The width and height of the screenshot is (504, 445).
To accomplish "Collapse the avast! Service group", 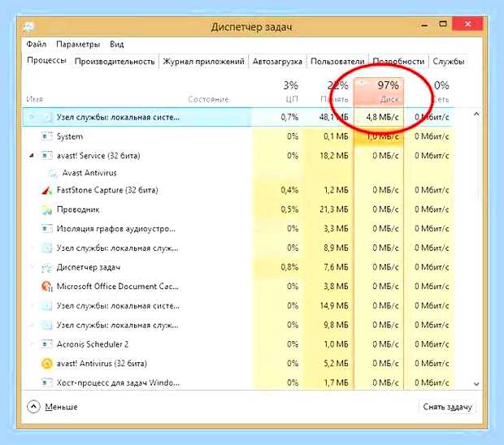I will point(31,156).
